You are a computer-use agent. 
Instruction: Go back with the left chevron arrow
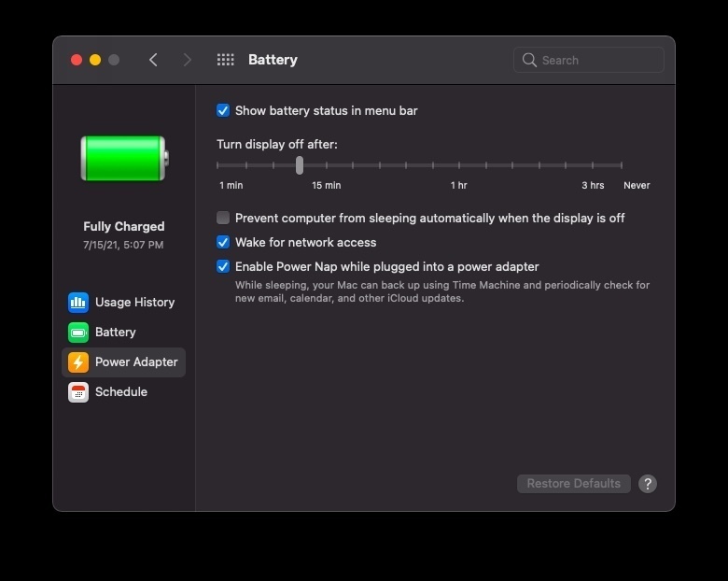(153, 60)
